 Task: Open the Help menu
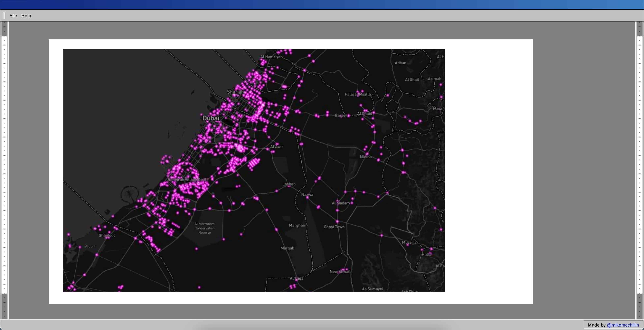pyautogui.click(x=26, y=15)
